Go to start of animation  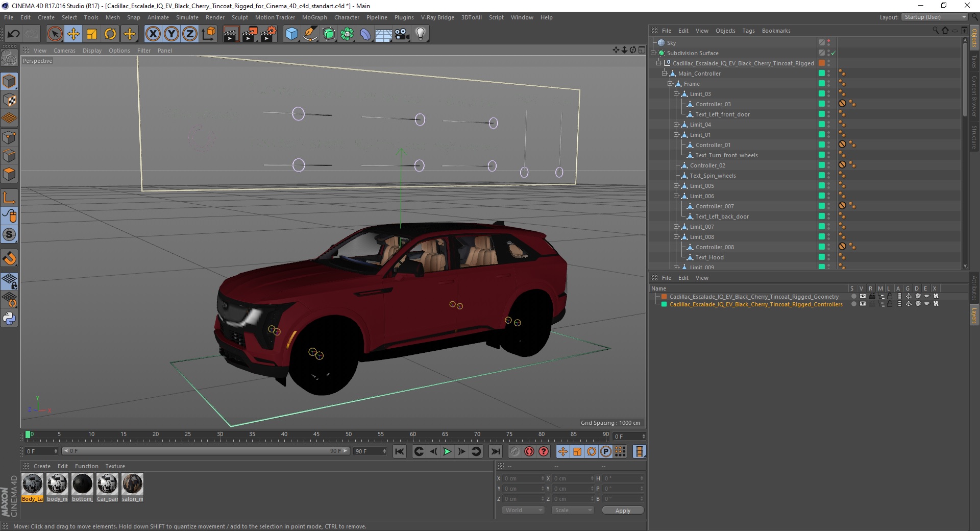[400, 451]
